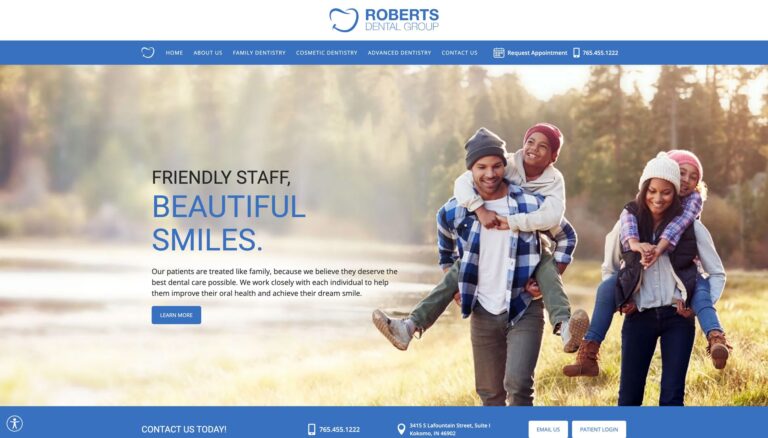Click the phone icon in the navigation bar

576,53
